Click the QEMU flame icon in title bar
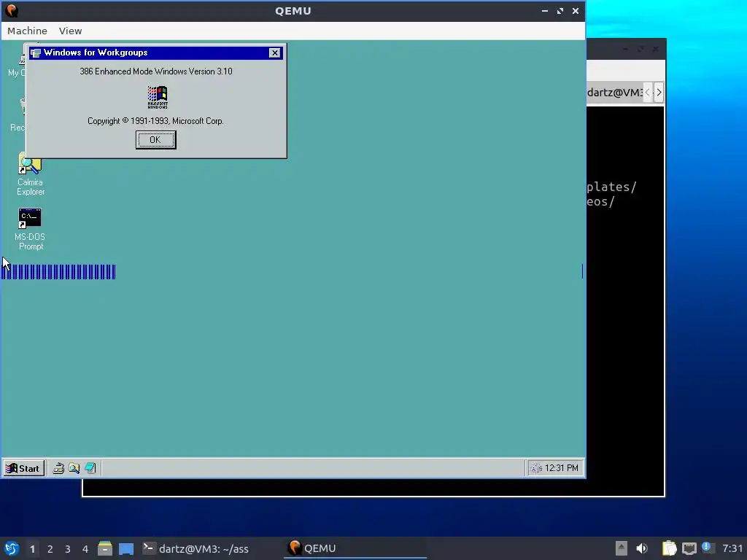The width and height of the screenshot is (747, 560). 12,10
